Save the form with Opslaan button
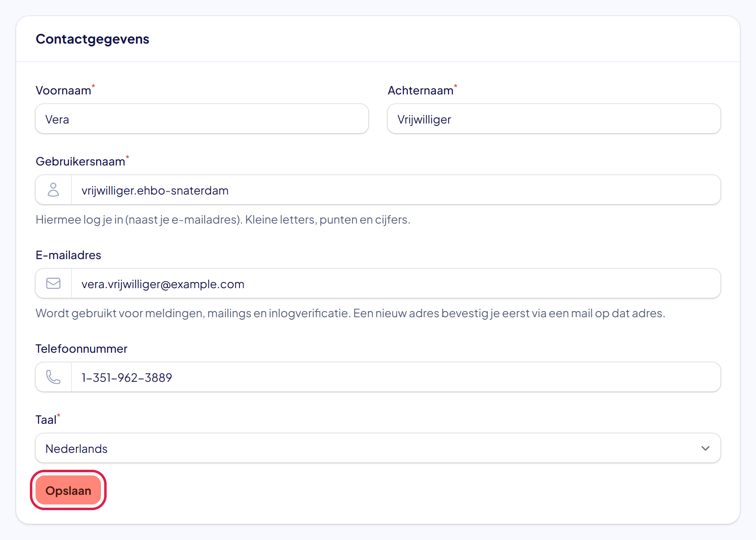The image size is (756, 540). point(68,490)
